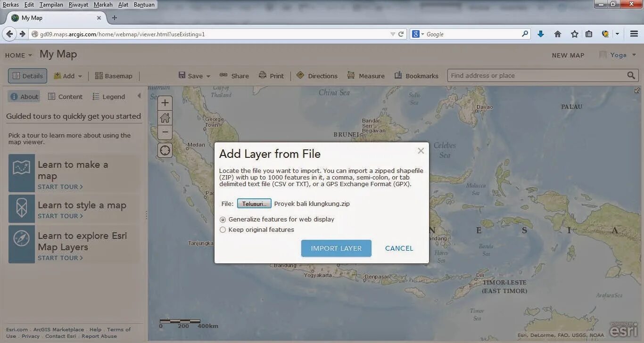Viewport: 644px width, 343px height.
Task: Close the My Map browser tab
Action: click(x=99, y=18)
